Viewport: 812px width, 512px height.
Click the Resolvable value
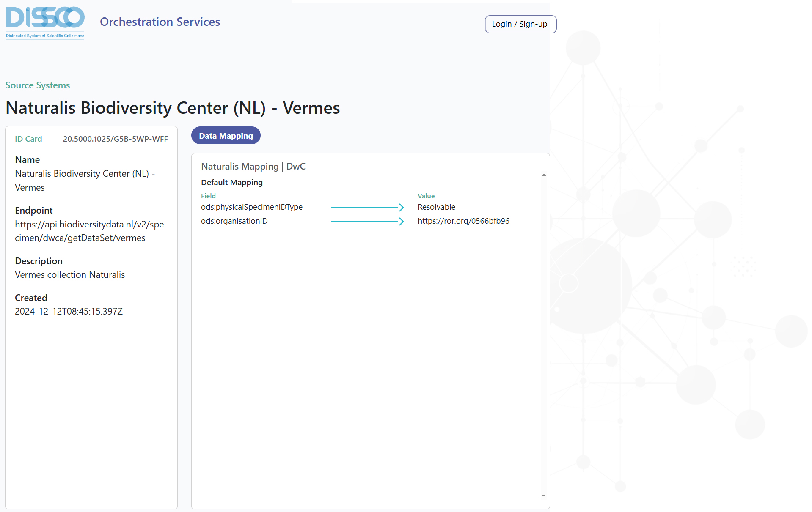(436, 207)
